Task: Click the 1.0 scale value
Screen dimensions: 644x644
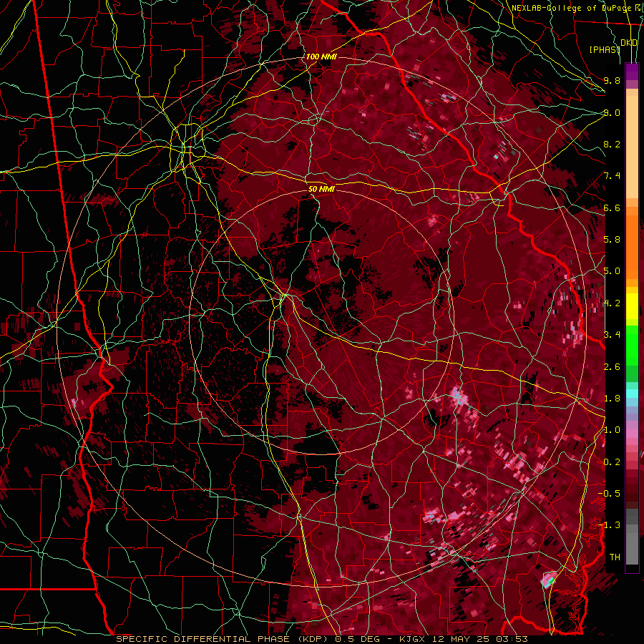Action: pyautogui.click(x=612, y=430)
